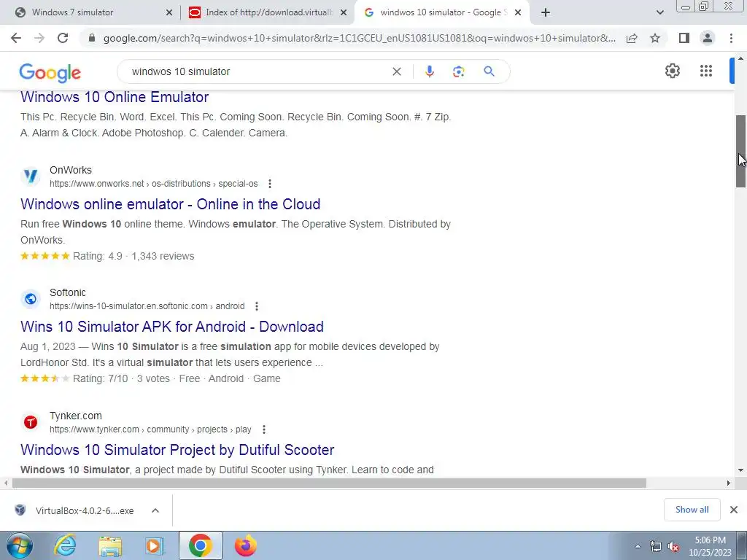Click the OnWorks favicon next to result

click(x=31, y=176)
